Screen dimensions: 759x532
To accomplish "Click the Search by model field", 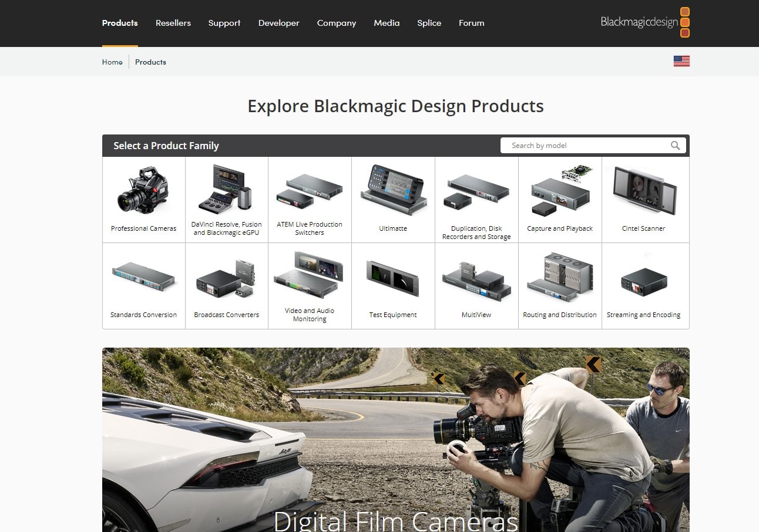I will pyautogui.click(x=593, y=146).
